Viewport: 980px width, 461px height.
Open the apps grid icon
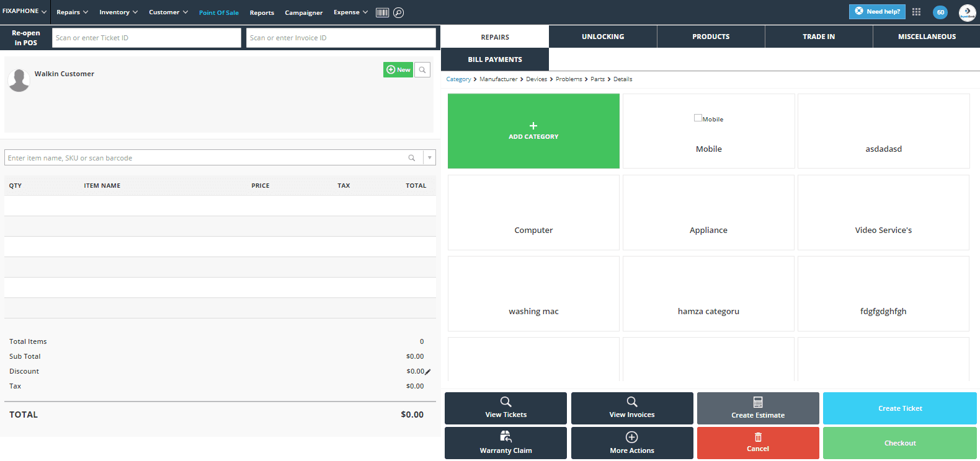point(916,12)
